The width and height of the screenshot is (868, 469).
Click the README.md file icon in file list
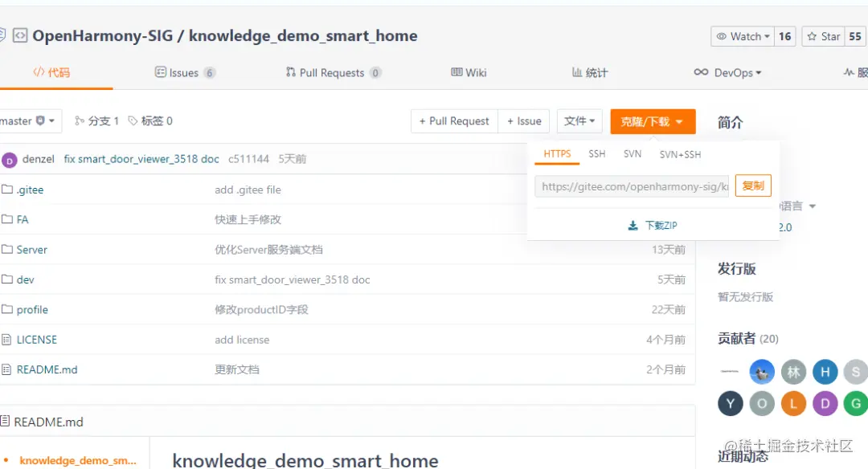click(6, 369)
